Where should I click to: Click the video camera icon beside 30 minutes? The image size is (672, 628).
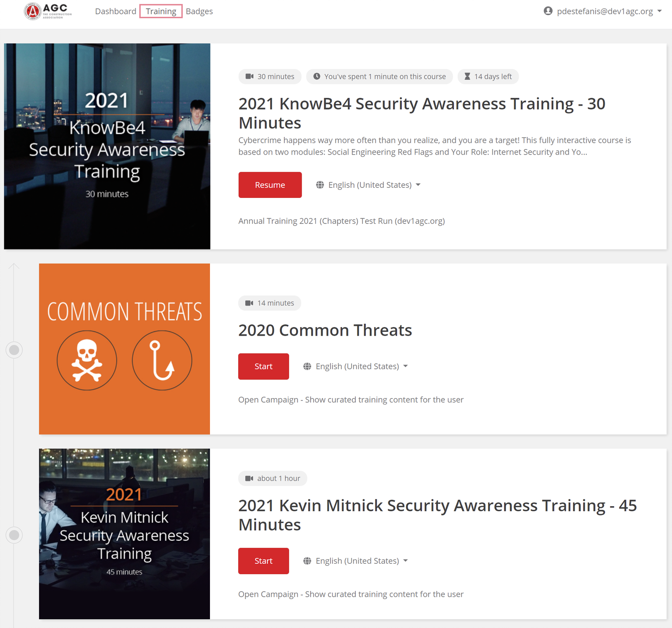point(249,76)
